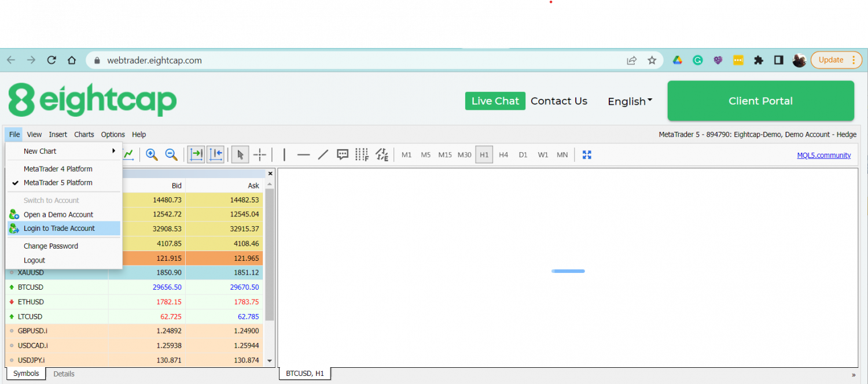868x384 pixels.
Task: Open the Options menu
Action: pyautogui.click(x=113, y=134)
